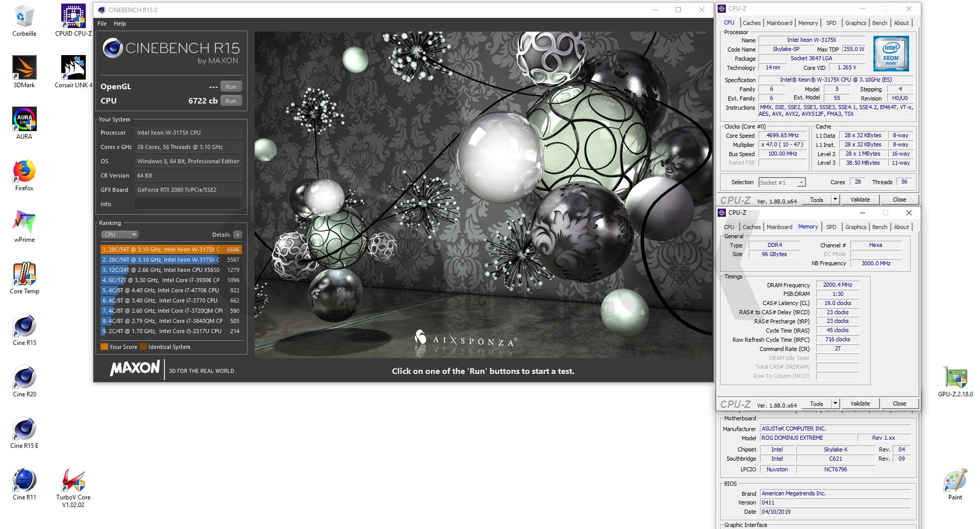Open the Paint desktop icon
Screen dimensions: 980x529
point(955,484)
